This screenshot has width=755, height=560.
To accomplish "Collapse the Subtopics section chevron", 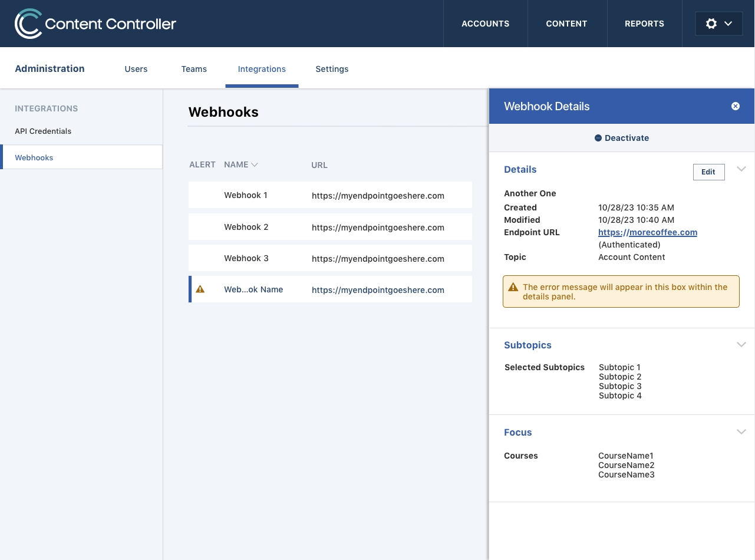I will 741,345.
